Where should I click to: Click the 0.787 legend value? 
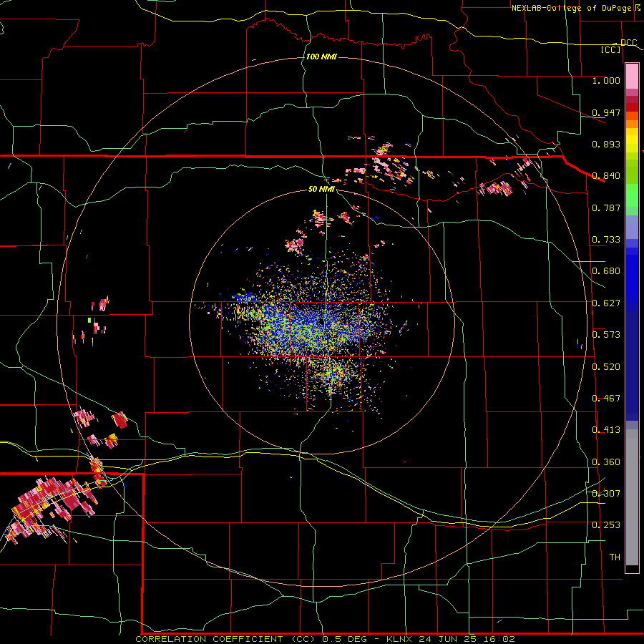[606, 208]
